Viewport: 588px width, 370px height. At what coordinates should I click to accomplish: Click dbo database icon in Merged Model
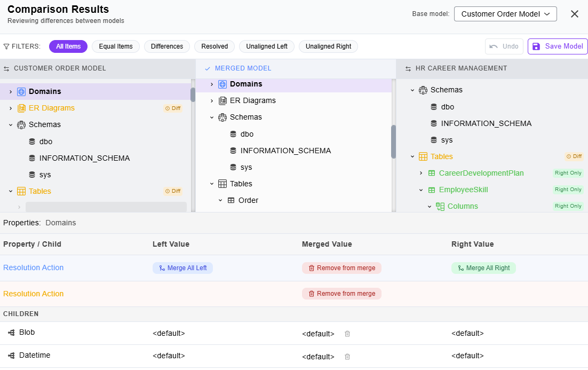pos(233,134)
